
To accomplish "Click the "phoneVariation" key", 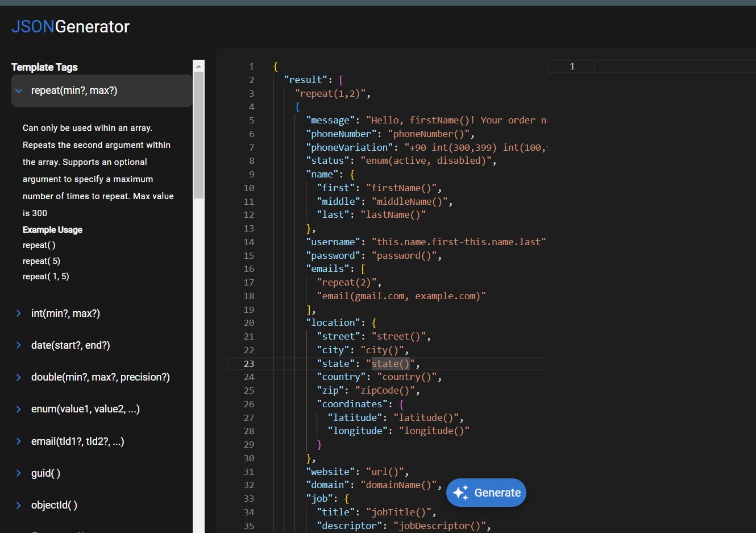I will pos(350,148).
